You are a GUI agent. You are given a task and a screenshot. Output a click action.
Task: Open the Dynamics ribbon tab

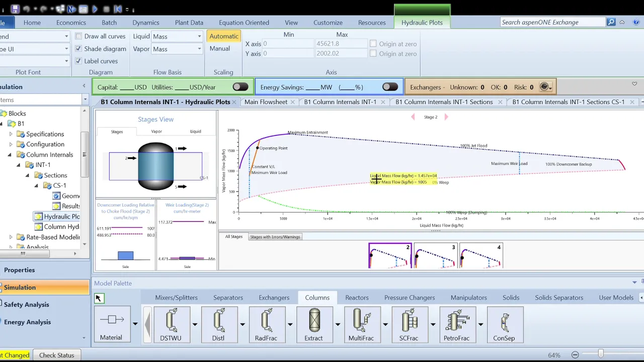point(146,23)
